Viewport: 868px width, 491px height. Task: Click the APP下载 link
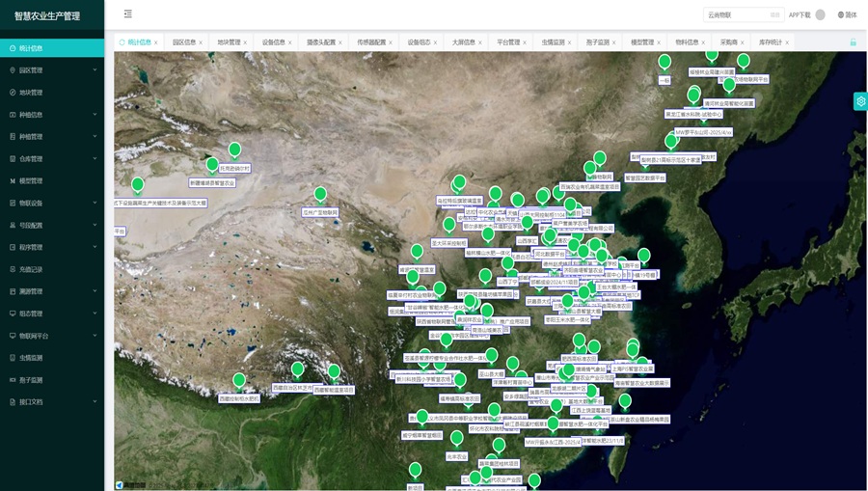point(800,14)
